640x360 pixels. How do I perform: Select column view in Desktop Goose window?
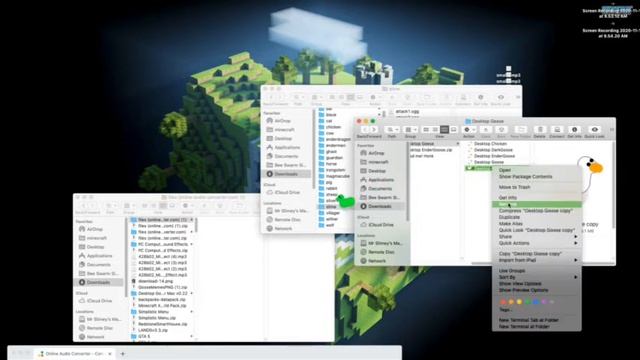point(444,130)
